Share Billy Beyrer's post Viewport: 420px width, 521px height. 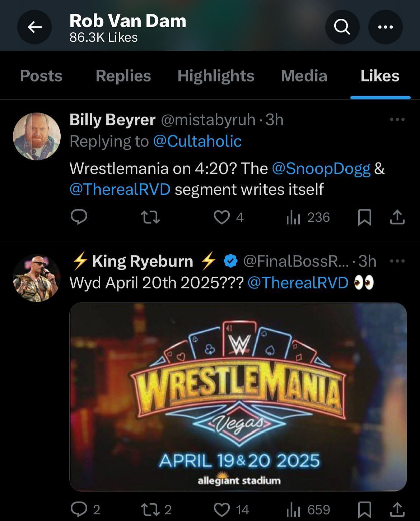tap(397, 217)
